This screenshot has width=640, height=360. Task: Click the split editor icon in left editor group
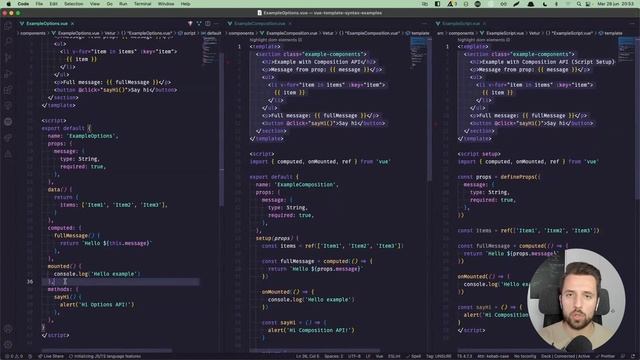click(x=208, y=24)
